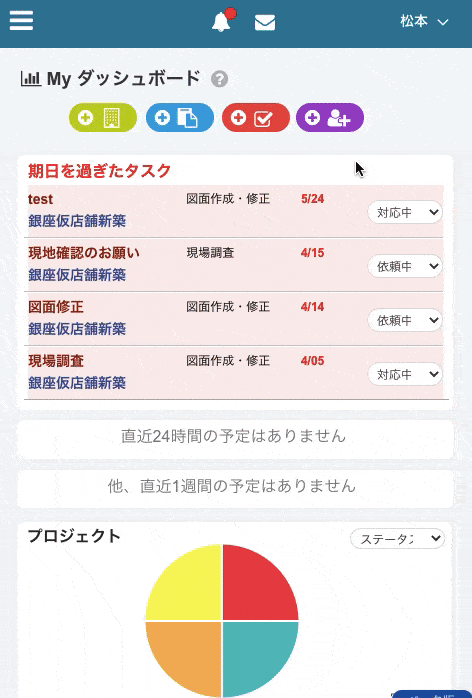Open the hamburger navigation menu

21,20
